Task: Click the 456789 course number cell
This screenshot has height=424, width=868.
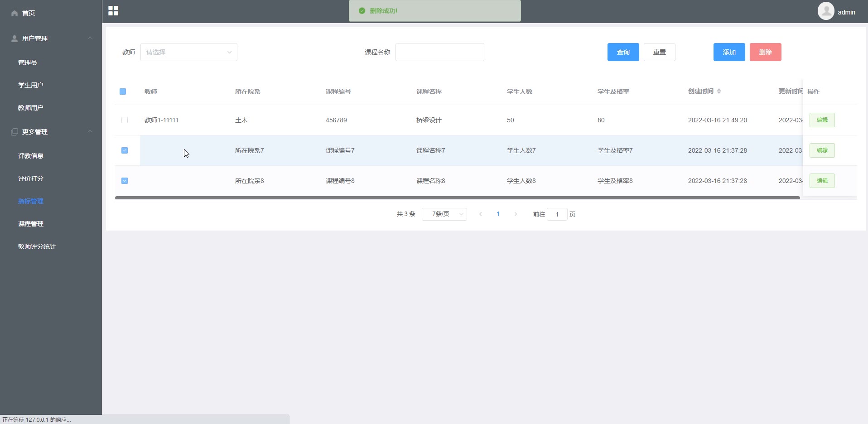Action: click(x=336, y=120)
